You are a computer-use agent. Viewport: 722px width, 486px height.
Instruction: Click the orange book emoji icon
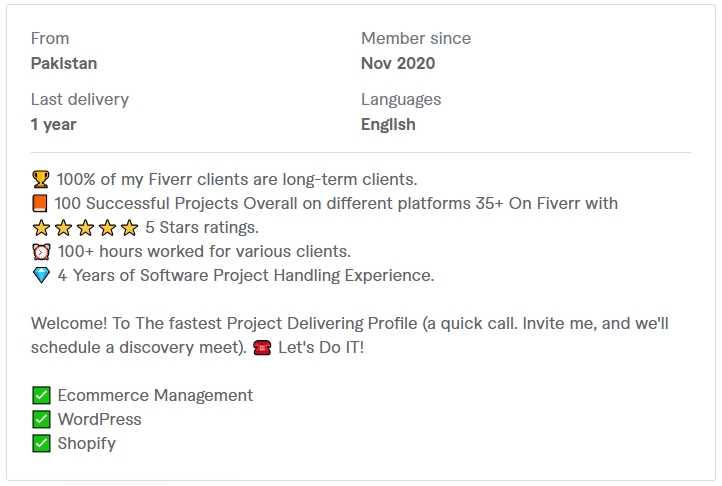(40, 203)
